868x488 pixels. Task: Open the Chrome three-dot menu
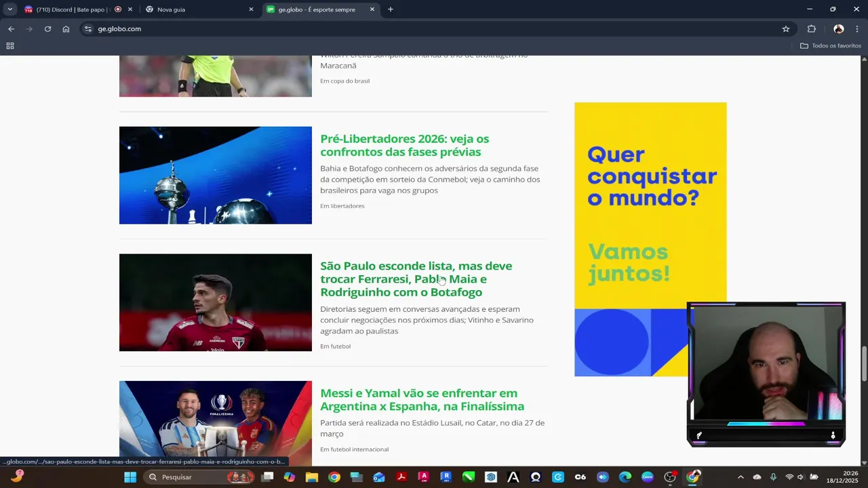[858, 29]
